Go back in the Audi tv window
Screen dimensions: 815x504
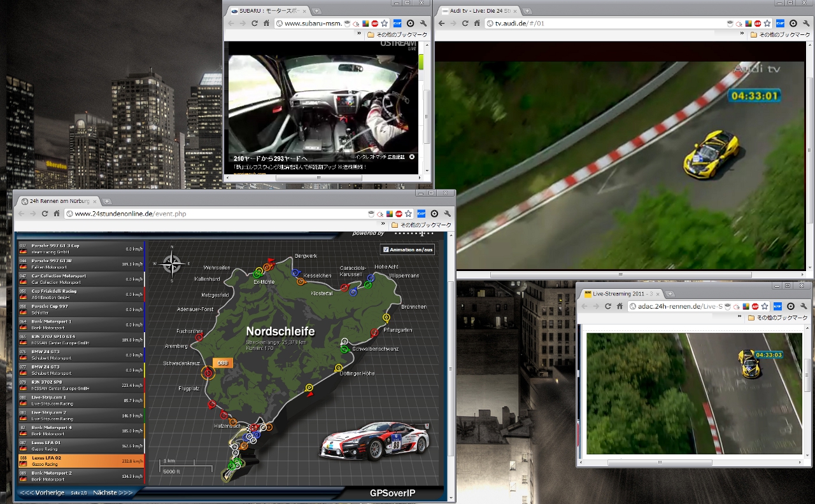(x=442, y=23)
